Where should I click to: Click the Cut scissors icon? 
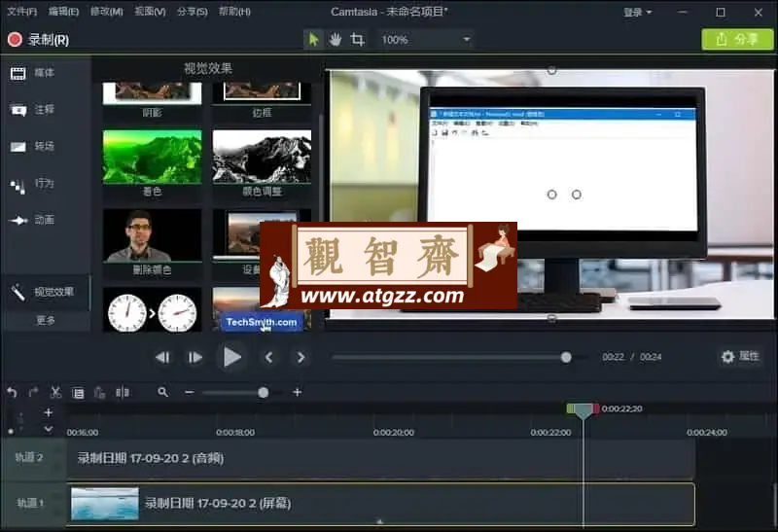55,393
